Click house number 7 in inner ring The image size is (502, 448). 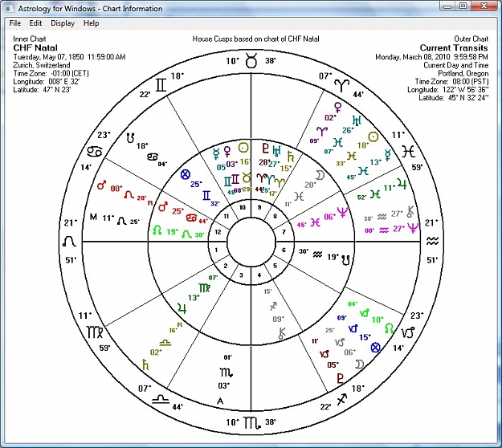pyautogui.click(x=284, y=231)
